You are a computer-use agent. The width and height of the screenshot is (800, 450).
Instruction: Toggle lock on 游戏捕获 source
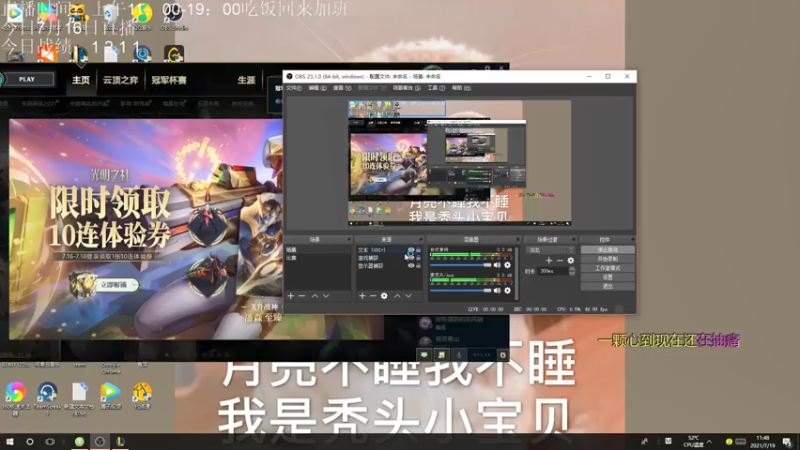coord(418,258)
